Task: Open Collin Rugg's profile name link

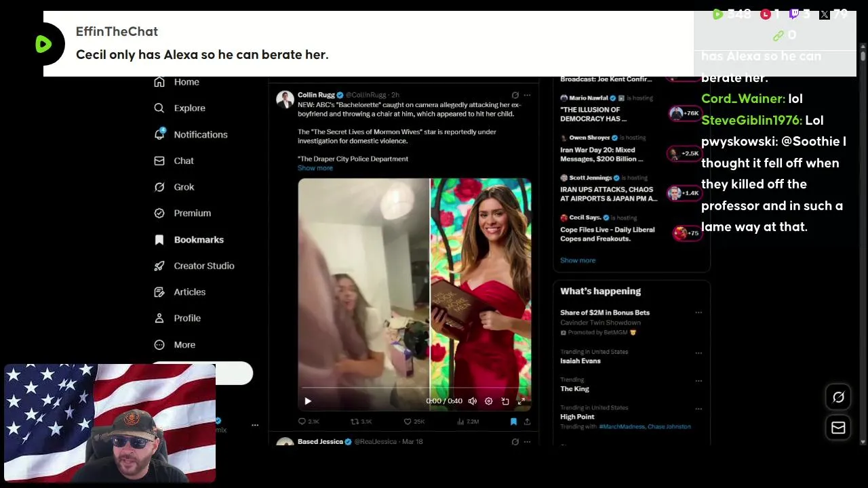Action: point(316,95)
